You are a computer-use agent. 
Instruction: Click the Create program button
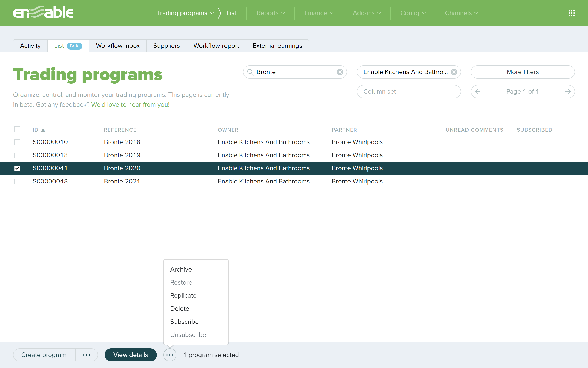coord(44,355)
